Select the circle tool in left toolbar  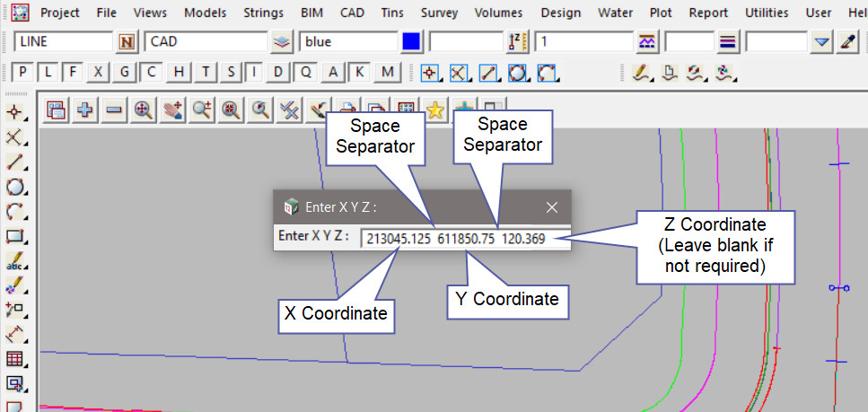pyautogui.click(x=15, y=188)
